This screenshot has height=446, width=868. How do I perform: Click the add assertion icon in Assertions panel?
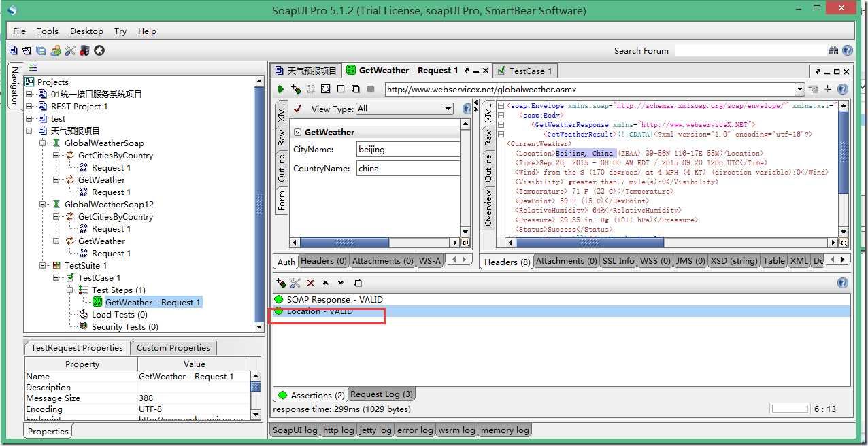coord(281,283)
